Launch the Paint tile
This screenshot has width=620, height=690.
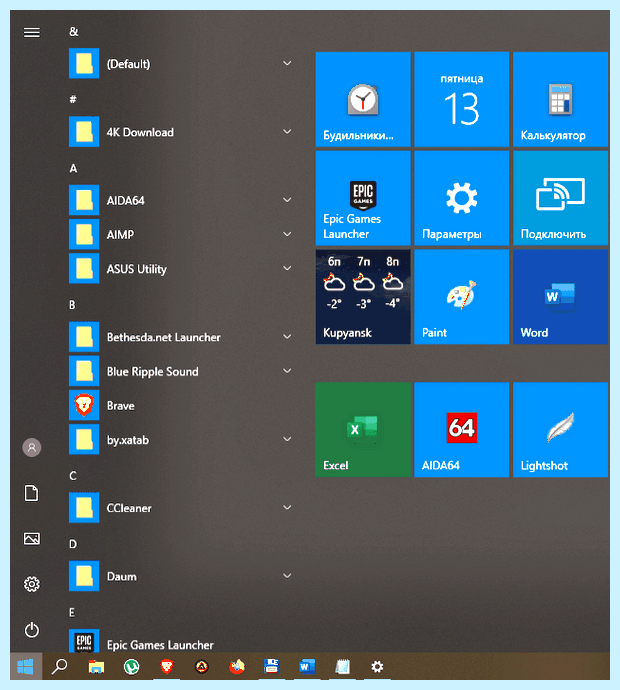[462, 297]
